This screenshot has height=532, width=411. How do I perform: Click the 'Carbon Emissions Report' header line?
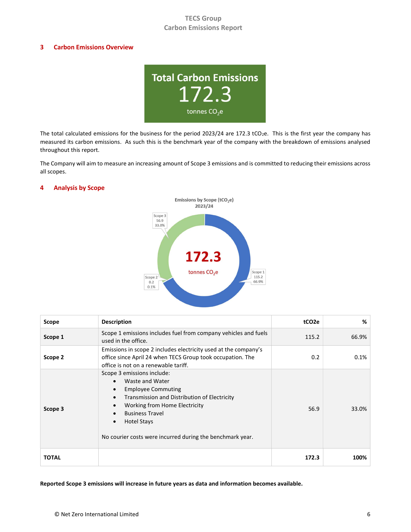point(203,28)
